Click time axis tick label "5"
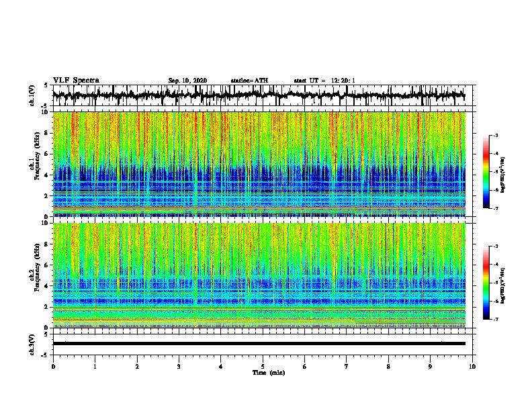 [263, 366]
